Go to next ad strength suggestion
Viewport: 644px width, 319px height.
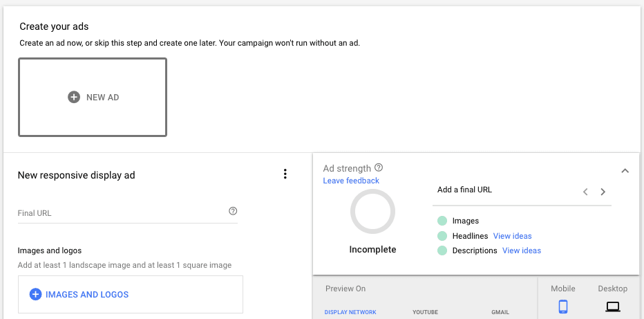pos(603,192)
